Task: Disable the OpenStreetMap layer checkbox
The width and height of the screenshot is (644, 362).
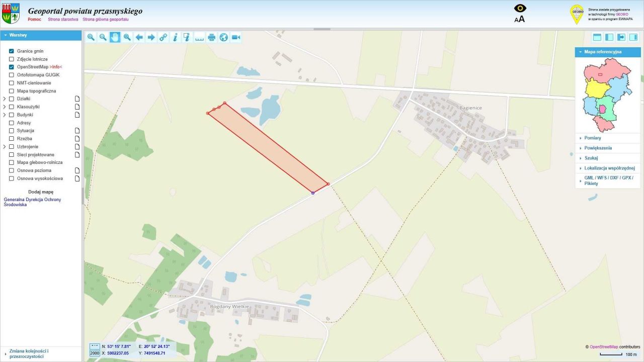Action: click(12, 67)
